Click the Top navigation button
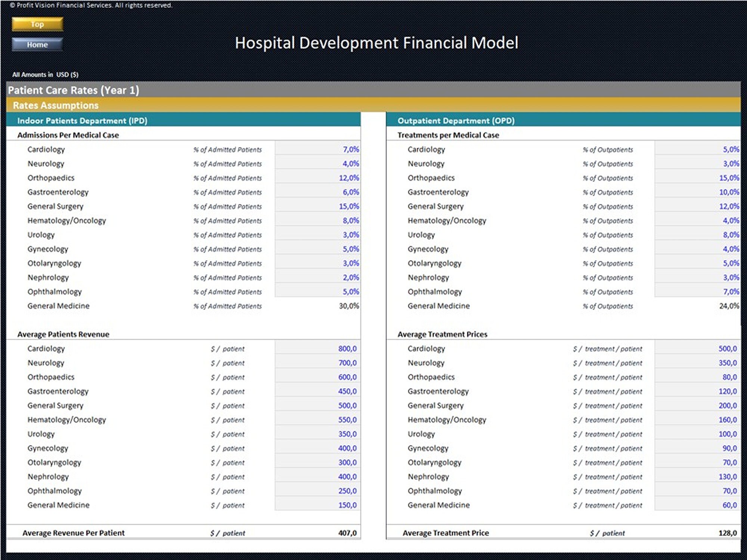 pos(37,24)
